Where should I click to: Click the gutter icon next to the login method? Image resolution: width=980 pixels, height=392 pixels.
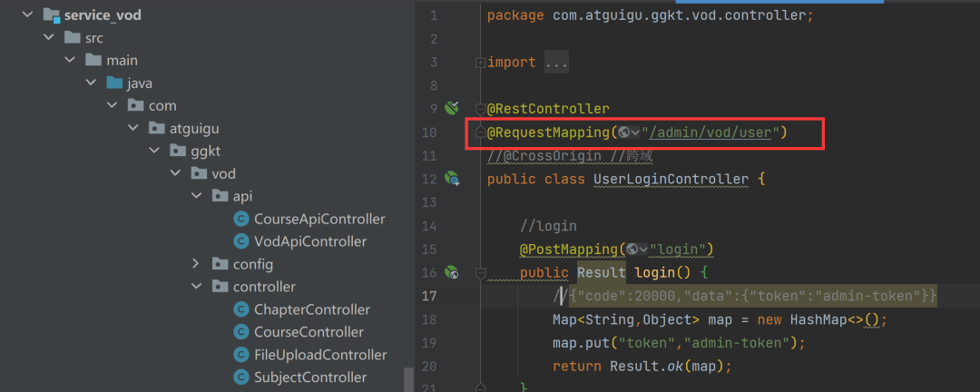click(x=451, y=272)
